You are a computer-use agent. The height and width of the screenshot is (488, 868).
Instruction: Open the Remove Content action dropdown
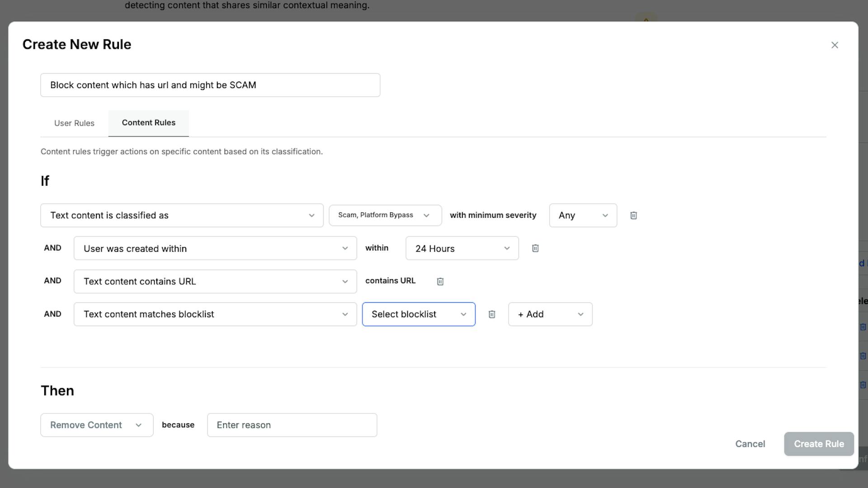(x=97, y=425)
